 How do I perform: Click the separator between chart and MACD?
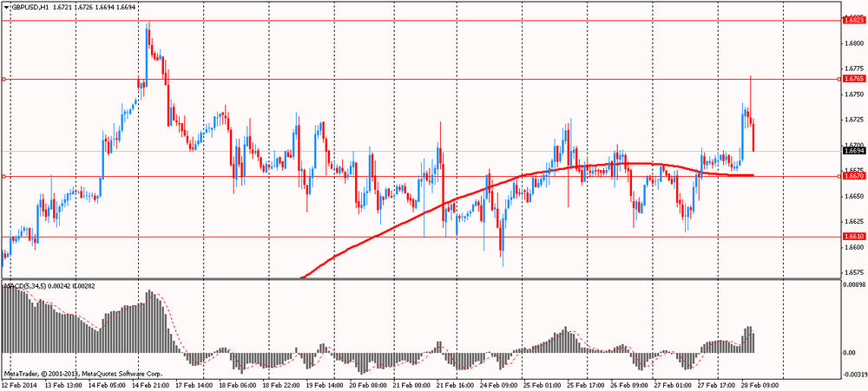[417, 279]
